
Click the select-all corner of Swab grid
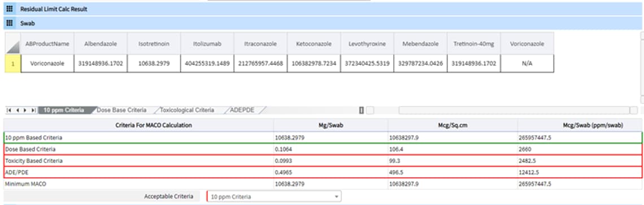(x=13, y=43)
